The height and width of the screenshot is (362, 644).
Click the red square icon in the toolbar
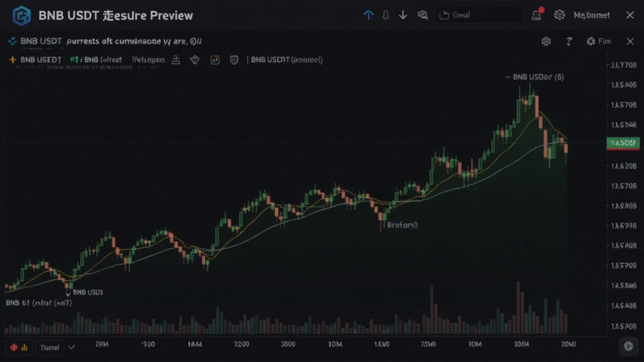[215, 60]
